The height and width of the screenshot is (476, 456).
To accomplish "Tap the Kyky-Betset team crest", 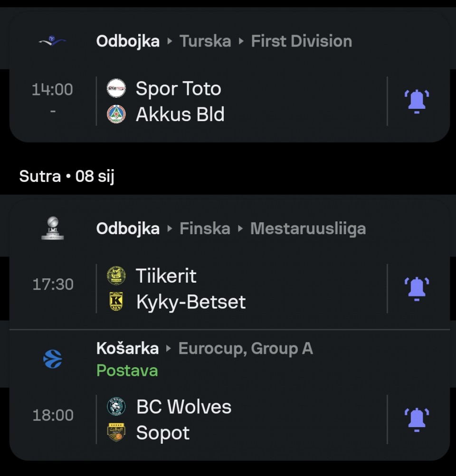I will (116, 302).
